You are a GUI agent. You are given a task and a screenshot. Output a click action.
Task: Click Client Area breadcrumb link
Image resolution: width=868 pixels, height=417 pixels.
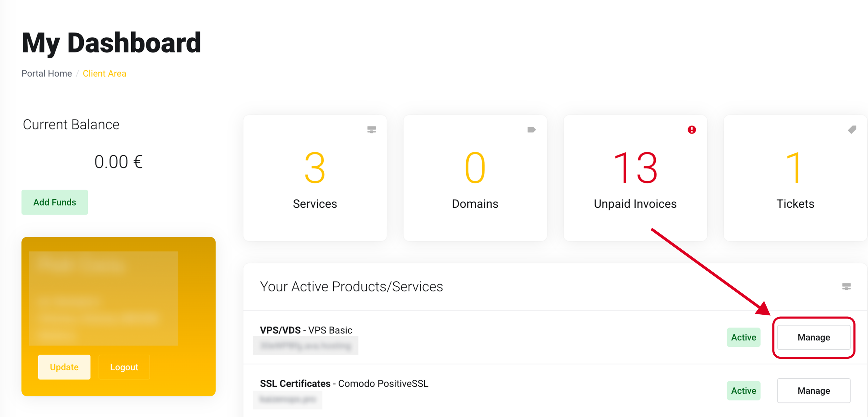[104, 74]
